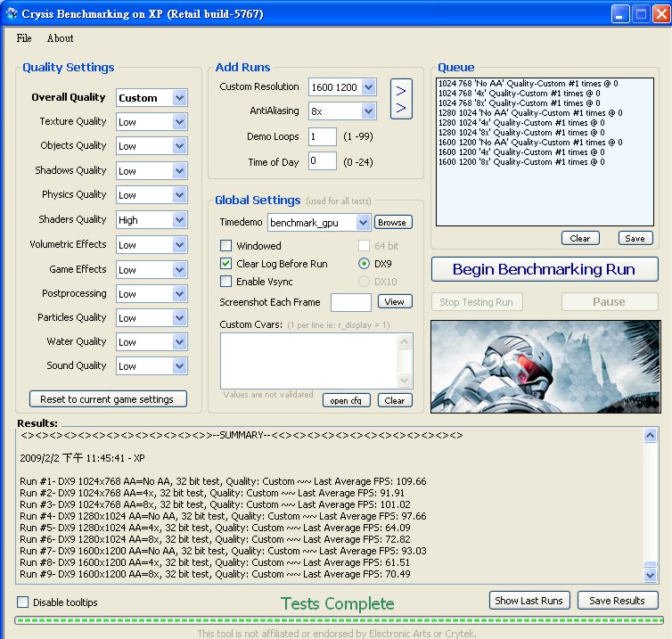The height and width of the screenshot is (639, 672).
Task: Open the Overall Quality dropdown
Action: point(179,98)
